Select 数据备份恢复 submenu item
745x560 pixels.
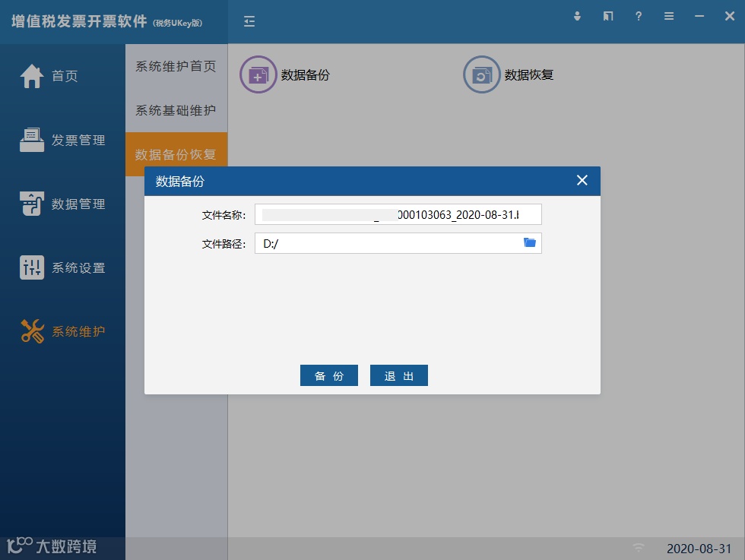[176, 154]
